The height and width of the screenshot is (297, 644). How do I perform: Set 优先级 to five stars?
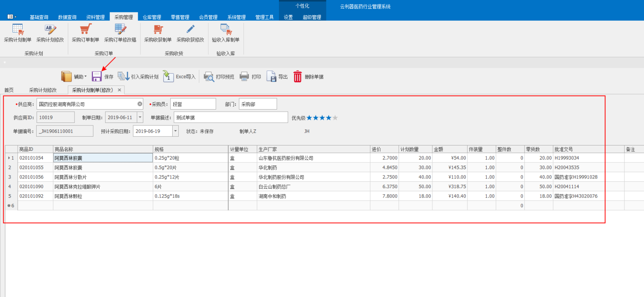(335, 118)
